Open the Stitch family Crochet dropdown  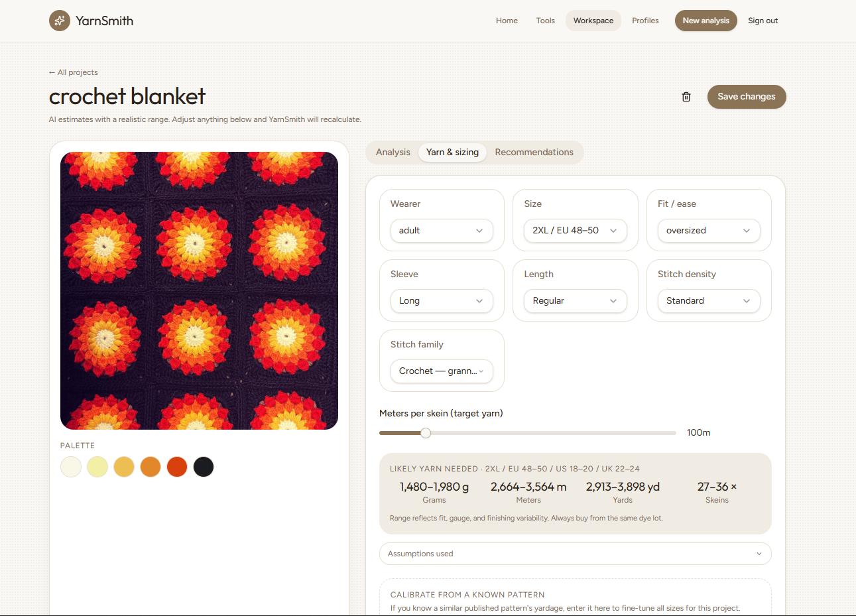coord(442,371)
